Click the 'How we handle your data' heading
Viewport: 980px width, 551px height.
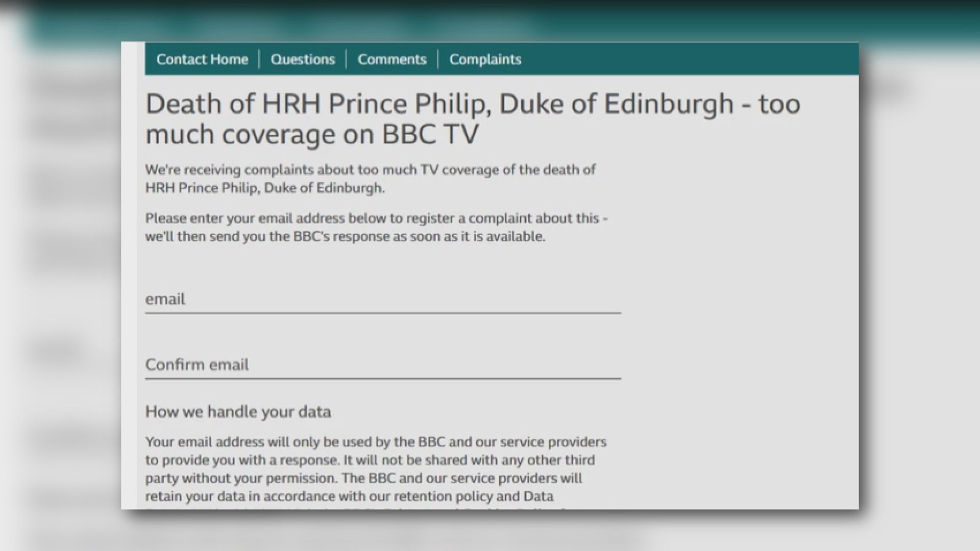click(x=238, y=412)
